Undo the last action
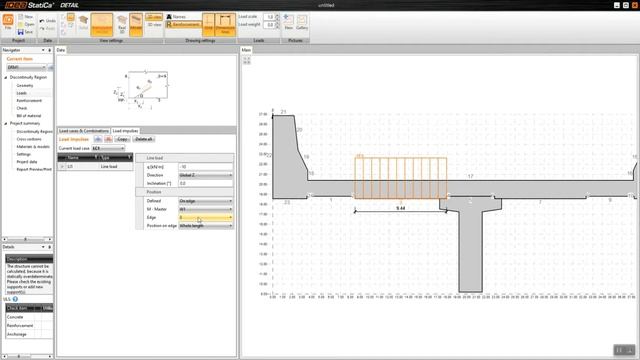The image size is (640, 360). 47,21
